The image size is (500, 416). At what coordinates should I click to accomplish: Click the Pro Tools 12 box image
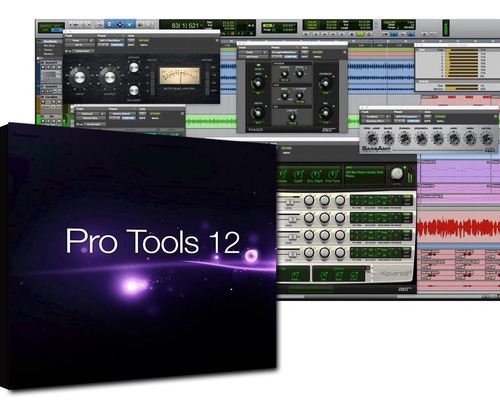coord(138,257)
